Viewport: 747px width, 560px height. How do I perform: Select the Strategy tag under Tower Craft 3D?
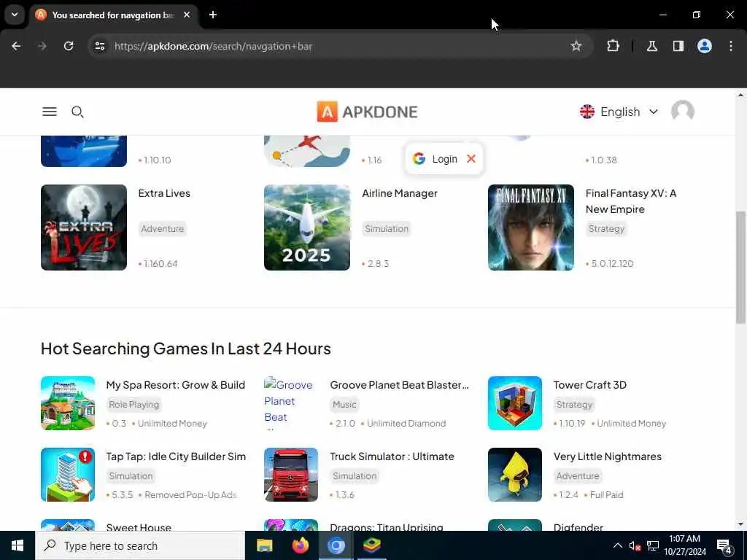[574, 404]
